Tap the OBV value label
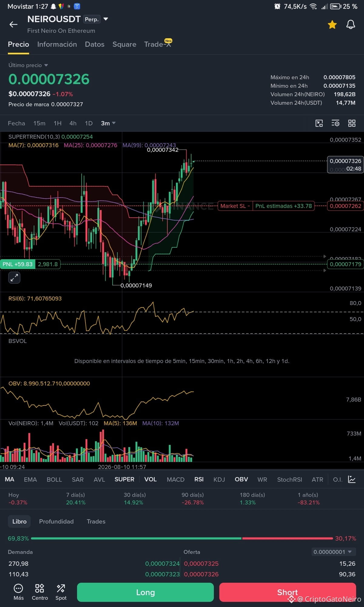Screen dimensions: 364x607 coord(49,383)
